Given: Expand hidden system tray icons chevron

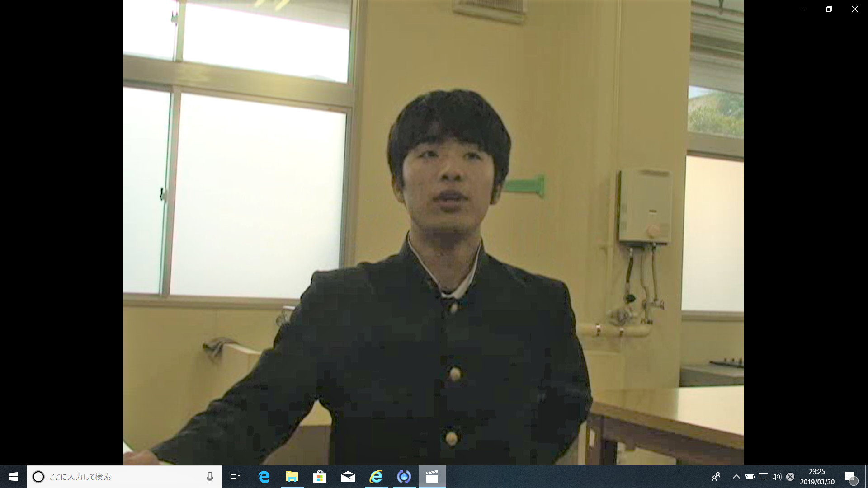Looking at the screenshot, I should click(x=736, y=477).
